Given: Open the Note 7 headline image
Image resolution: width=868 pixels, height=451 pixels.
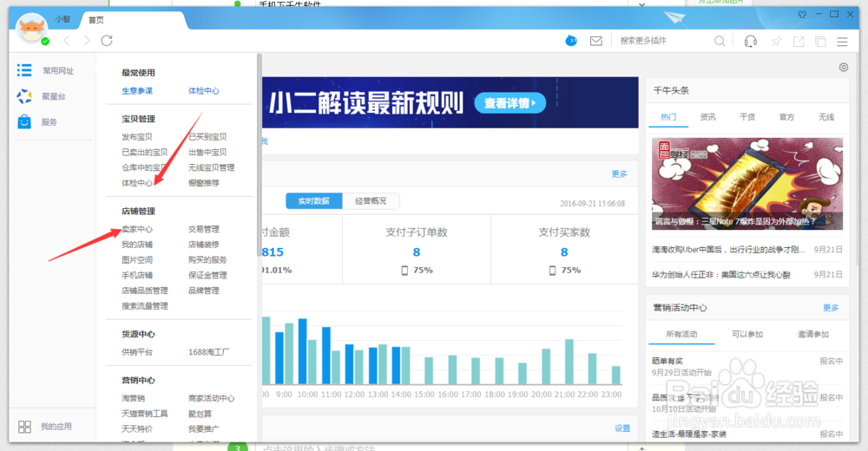Looking at the screenshot, I should click(747, 184).
